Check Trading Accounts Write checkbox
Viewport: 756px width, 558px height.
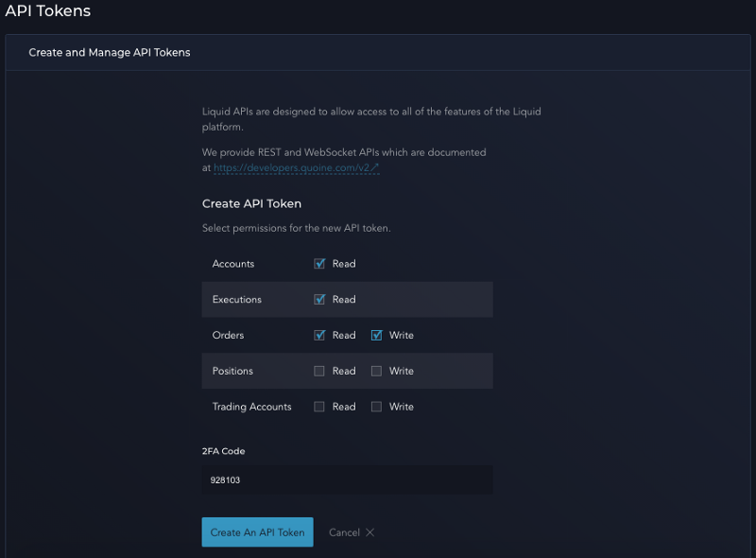[x=376, y=407]
